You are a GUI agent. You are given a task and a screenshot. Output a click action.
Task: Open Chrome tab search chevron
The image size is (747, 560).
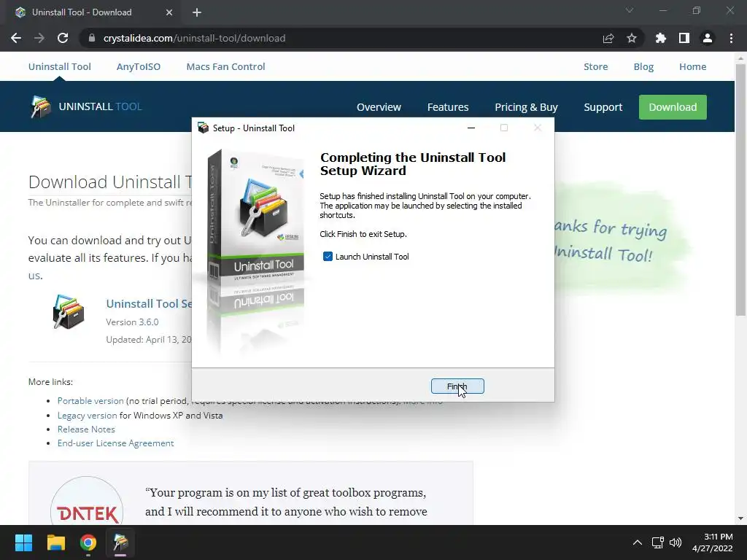[x=630, y=10]
